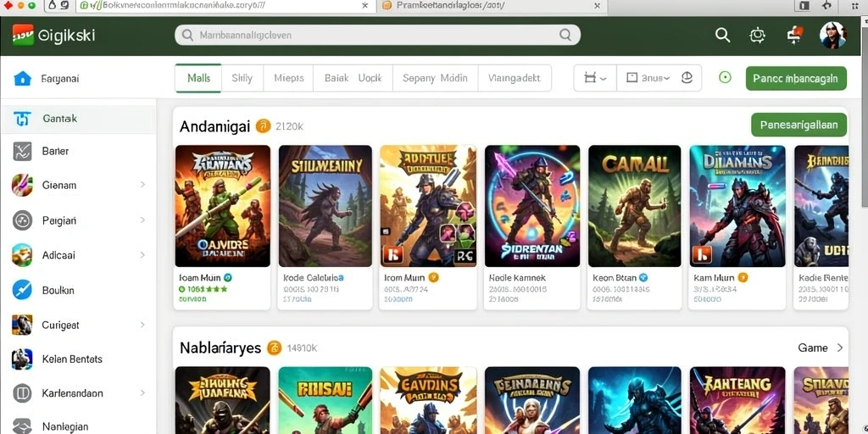Open the Keon Btaan CAMALL game thumbnail
This screenshot has width=868, height=434.
[634, 206]
